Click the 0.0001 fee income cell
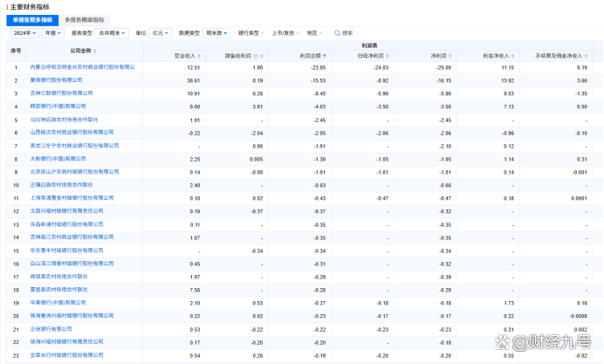Screen dimensions: 604x364 pyautogui.click(x=579, y=199)
